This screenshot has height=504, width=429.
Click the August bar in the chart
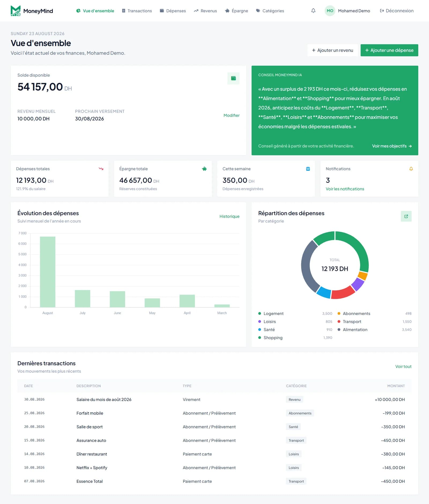(x=48, y=272)
